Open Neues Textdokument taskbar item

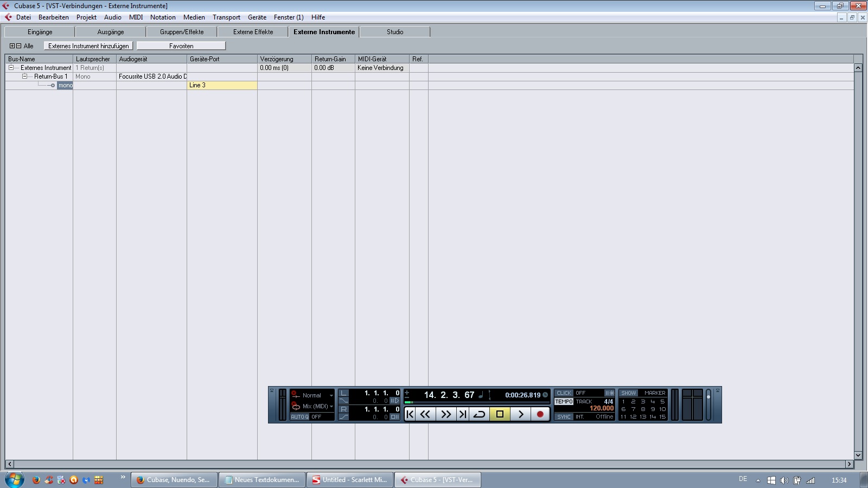pyautogui.click(x=262, y=480)
